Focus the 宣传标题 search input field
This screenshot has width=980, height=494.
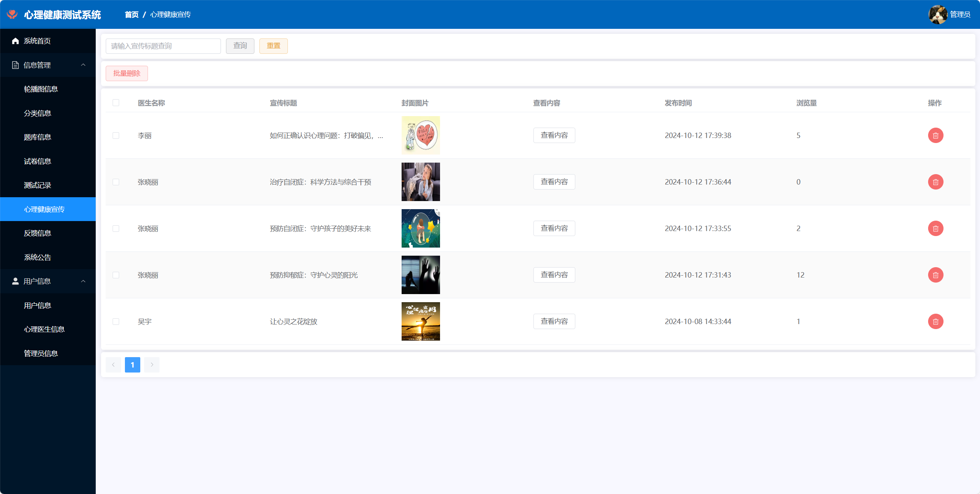click(163, 46)
